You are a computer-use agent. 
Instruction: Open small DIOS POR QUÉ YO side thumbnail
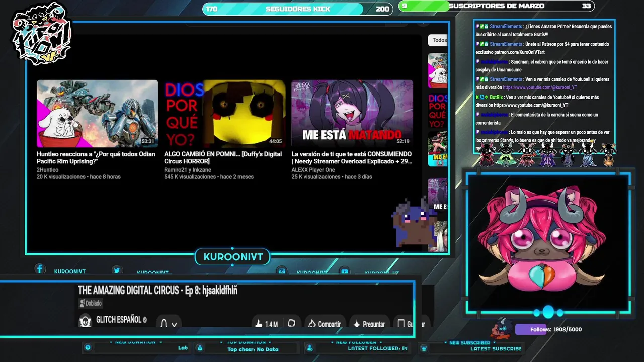(x=438, y=111)
